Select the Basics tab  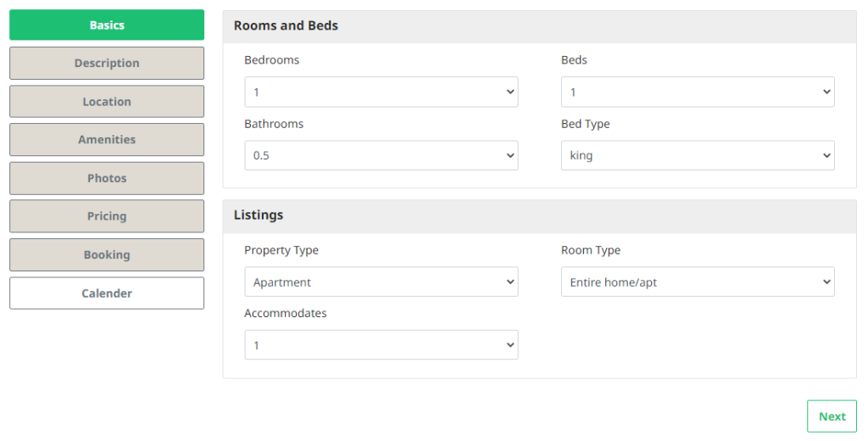(x=107, y=25)
